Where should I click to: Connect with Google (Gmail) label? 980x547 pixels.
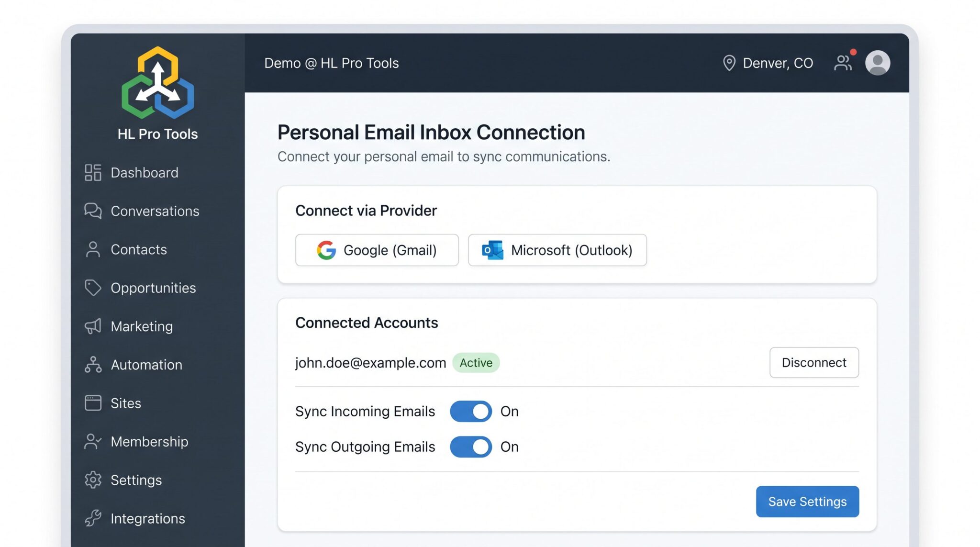pos(390,250)
